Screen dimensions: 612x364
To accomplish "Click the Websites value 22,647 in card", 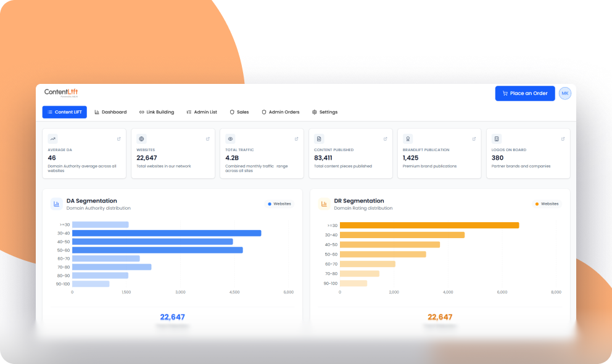I will tap(147, 158).
